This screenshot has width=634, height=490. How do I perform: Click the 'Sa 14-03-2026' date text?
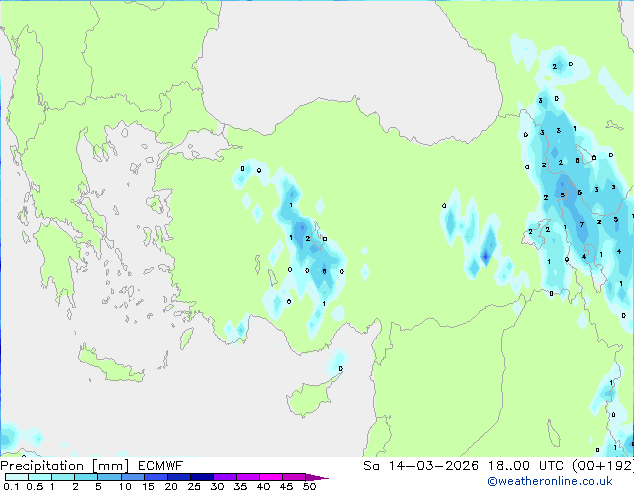(421, 466)
